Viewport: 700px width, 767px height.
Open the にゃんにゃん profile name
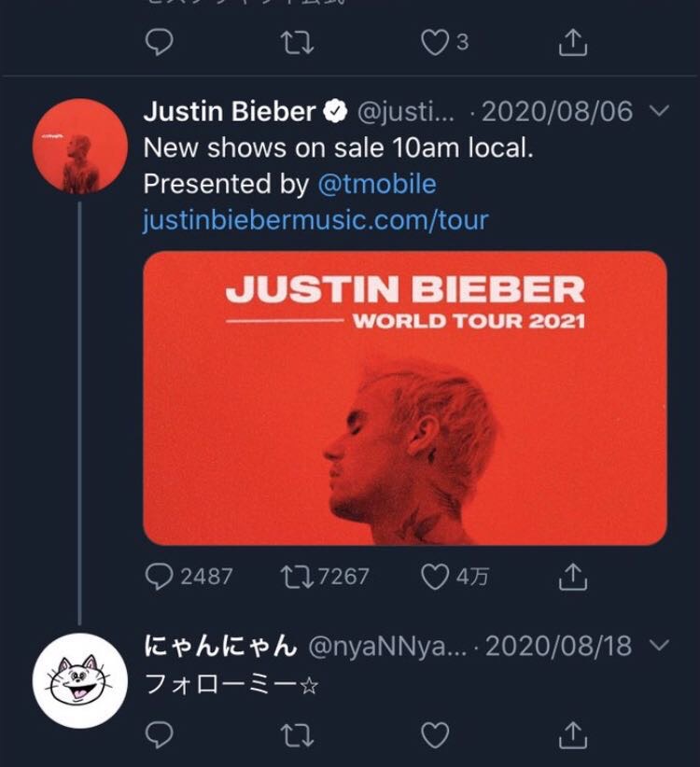(220, 646)
